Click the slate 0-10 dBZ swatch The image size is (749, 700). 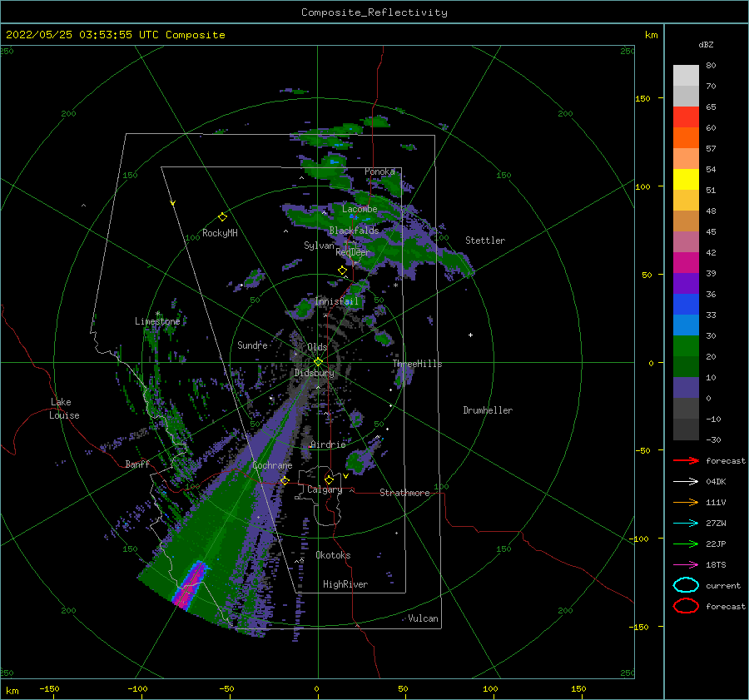coord(686,388)
